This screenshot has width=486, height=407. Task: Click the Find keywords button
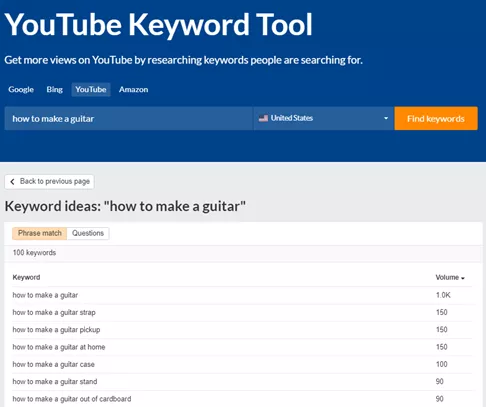(436, 118)
